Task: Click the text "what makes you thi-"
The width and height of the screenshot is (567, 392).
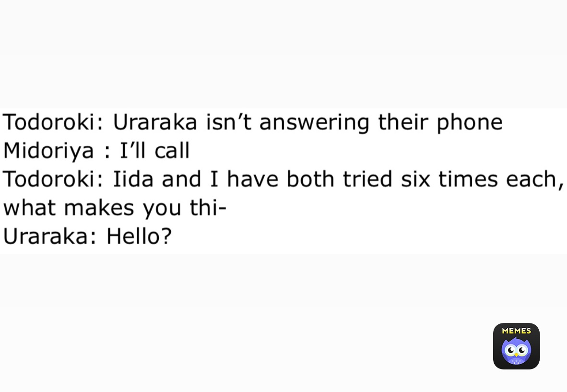Action: pos(115,208)
